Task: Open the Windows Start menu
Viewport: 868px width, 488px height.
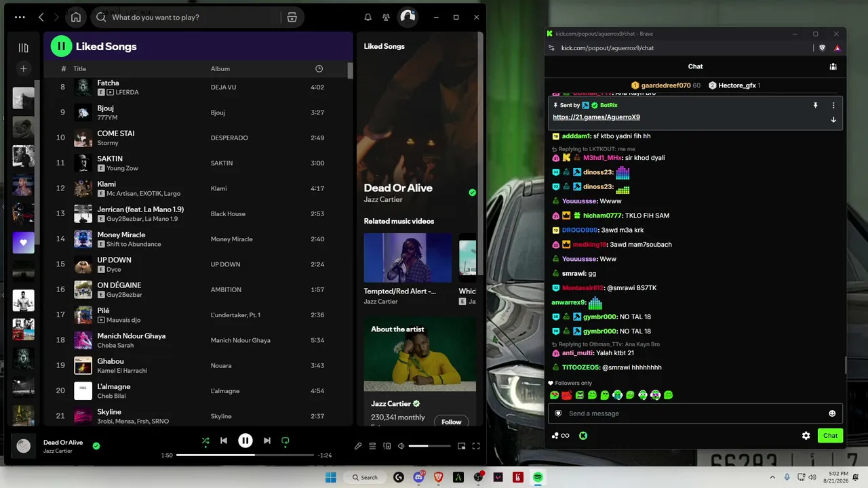Action: [x=331, y=477]
